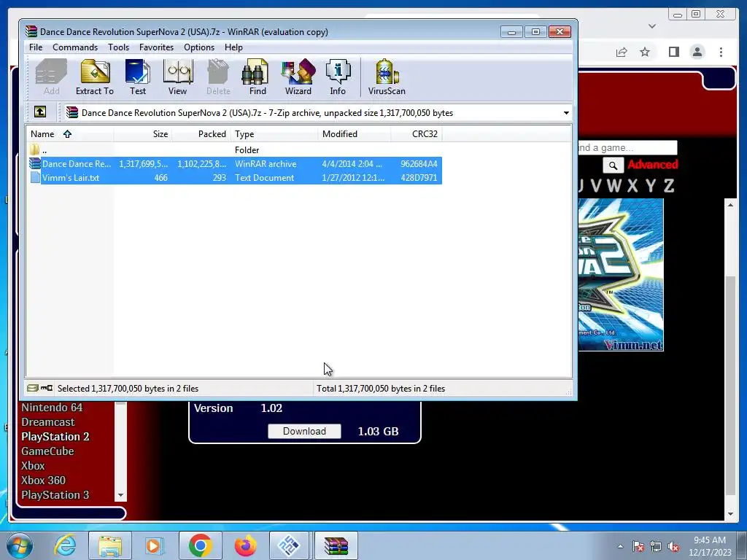The width and height of the screenshot is (747, 560).
Task: Open the Help menu
Action: tap(233, 47)
